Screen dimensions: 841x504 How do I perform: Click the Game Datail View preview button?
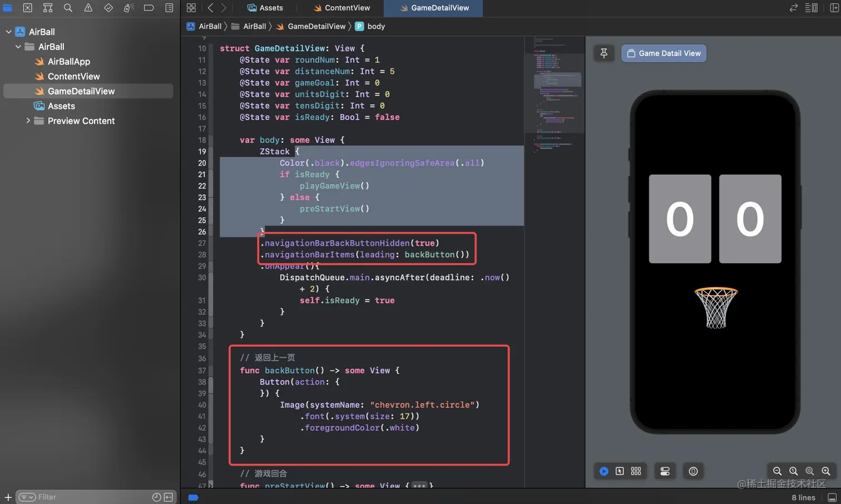(664, 53)
